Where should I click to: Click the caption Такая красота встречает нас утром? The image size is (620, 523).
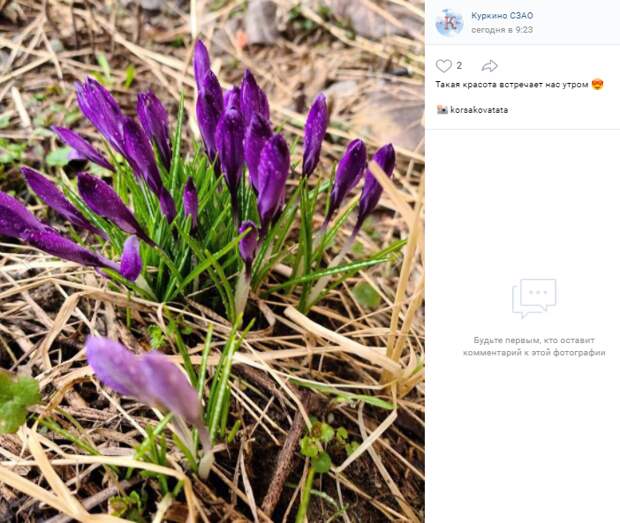(512, 85)
